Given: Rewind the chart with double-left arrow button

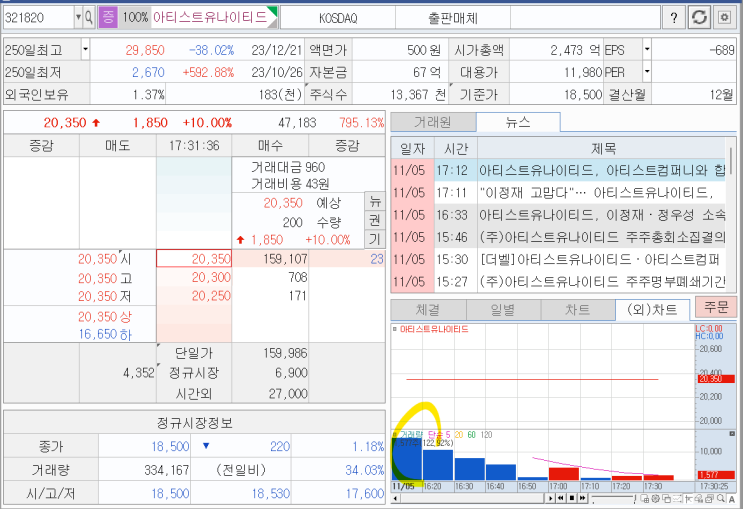Looking at the screenshot, I should 561,498.
